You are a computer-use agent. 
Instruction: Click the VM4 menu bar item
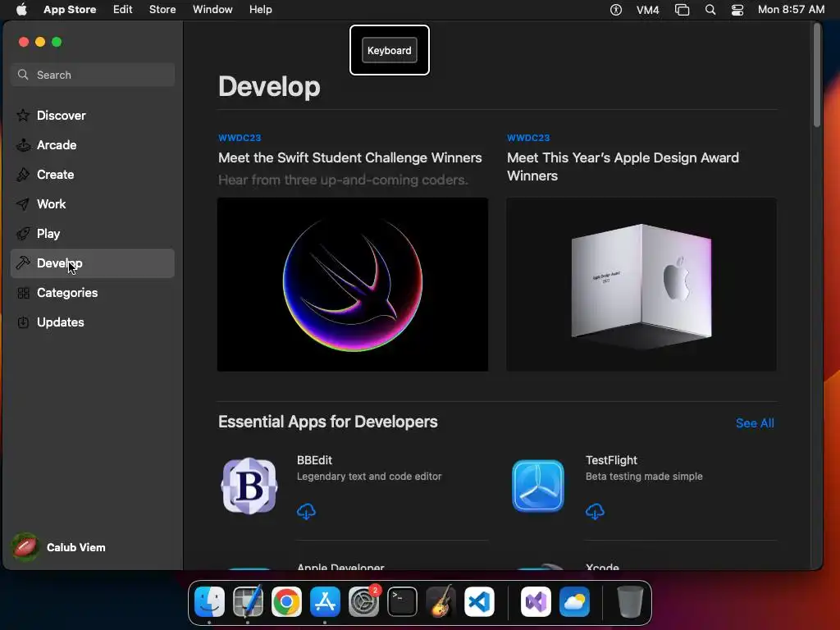(648, 10)
